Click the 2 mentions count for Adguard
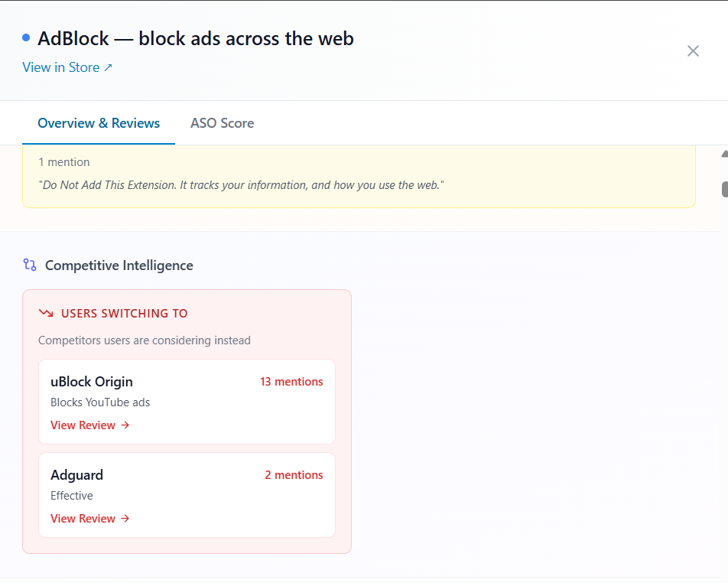This screenshot has height=583, width=728. point(294,475)
